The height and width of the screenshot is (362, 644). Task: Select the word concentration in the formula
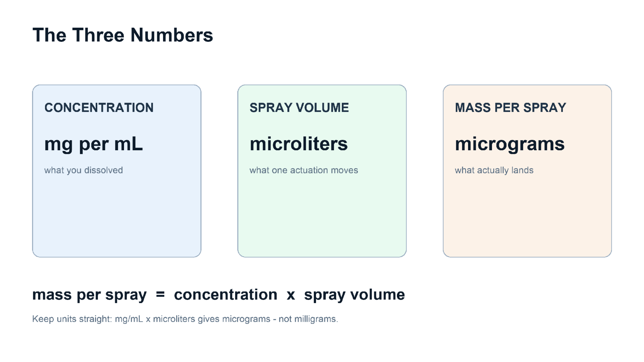[226, 294]
